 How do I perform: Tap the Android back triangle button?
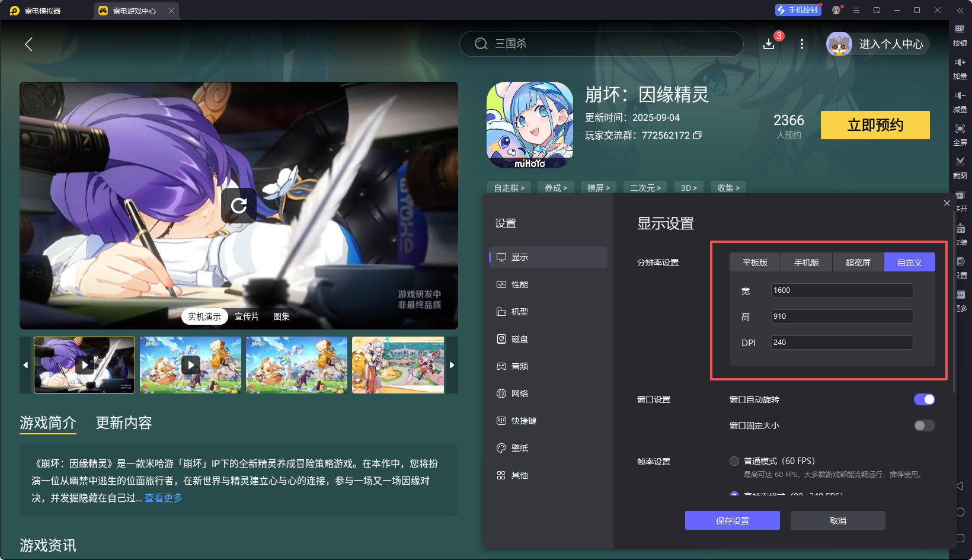pos(960,486)
